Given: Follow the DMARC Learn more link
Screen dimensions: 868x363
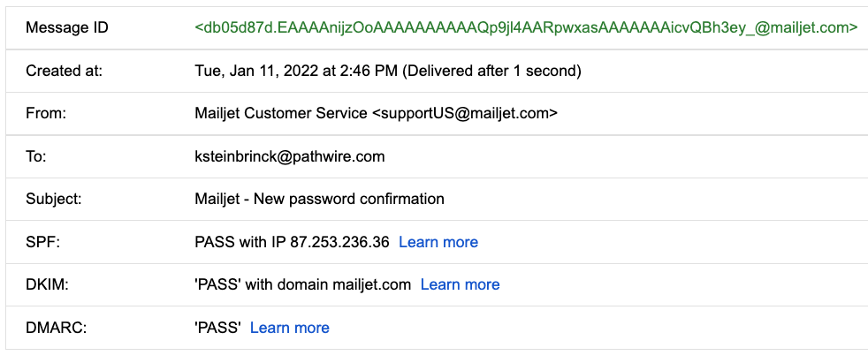Looking at the screenshot, I should [290, 328].
